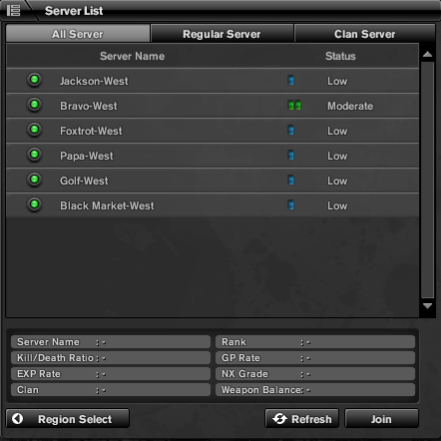
Task: Click the server list vertical scrollbar track
Action: click(427, 180)
